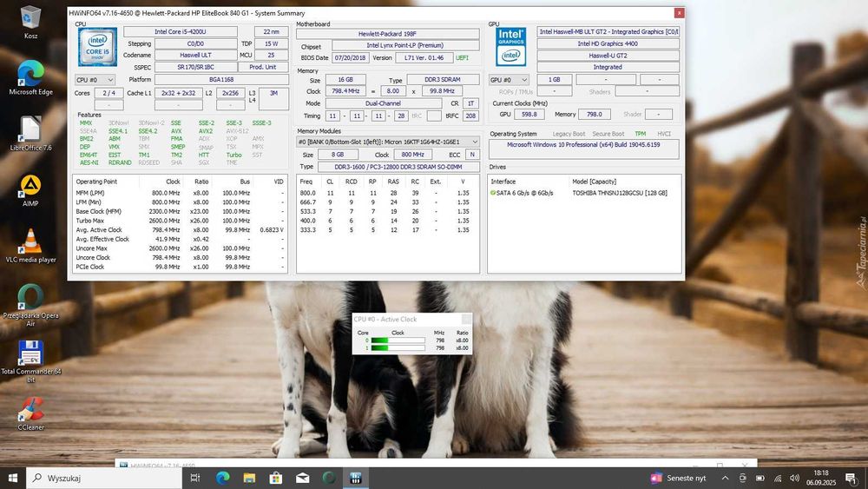Select the HWiNFO taskbar button

tap(355, 478)
